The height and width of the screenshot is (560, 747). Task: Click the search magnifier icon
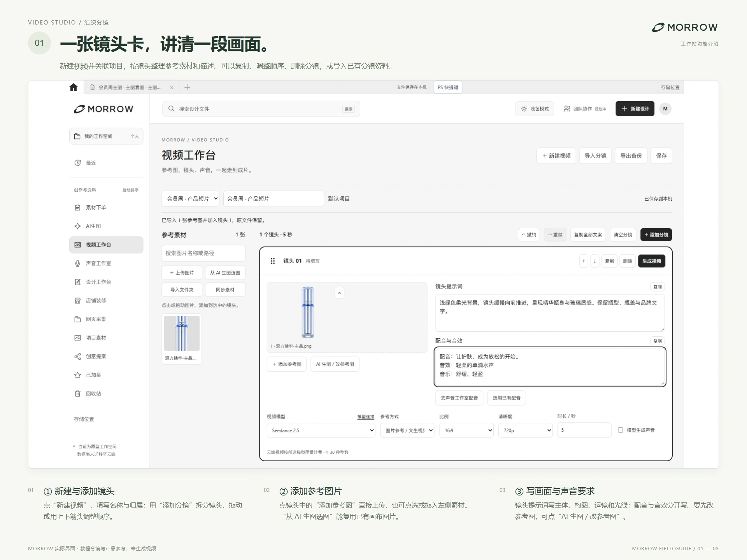click(x=171, y=109)
